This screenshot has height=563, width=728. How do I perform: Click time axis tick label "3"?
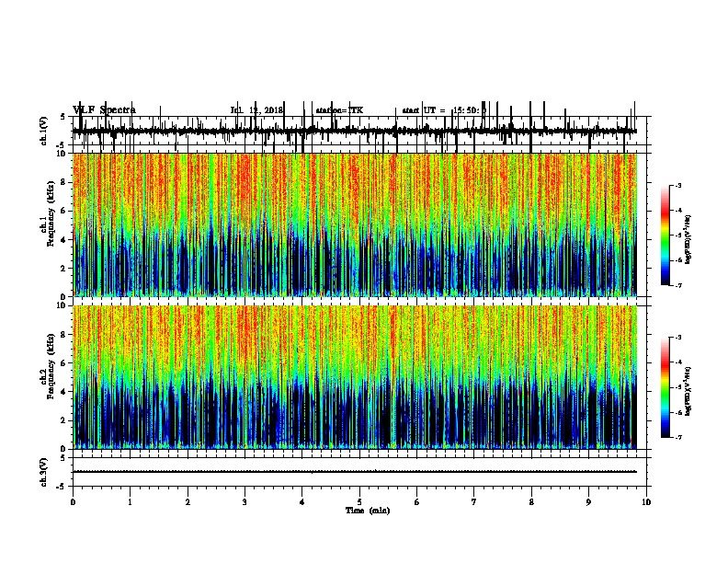coord(245,501)
